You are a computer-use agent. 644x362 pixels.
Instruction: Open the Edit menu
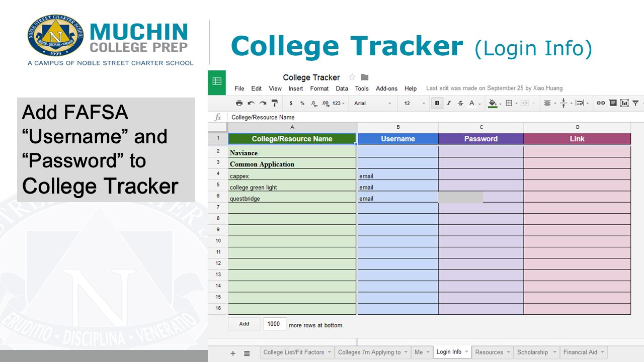[257, 88]
